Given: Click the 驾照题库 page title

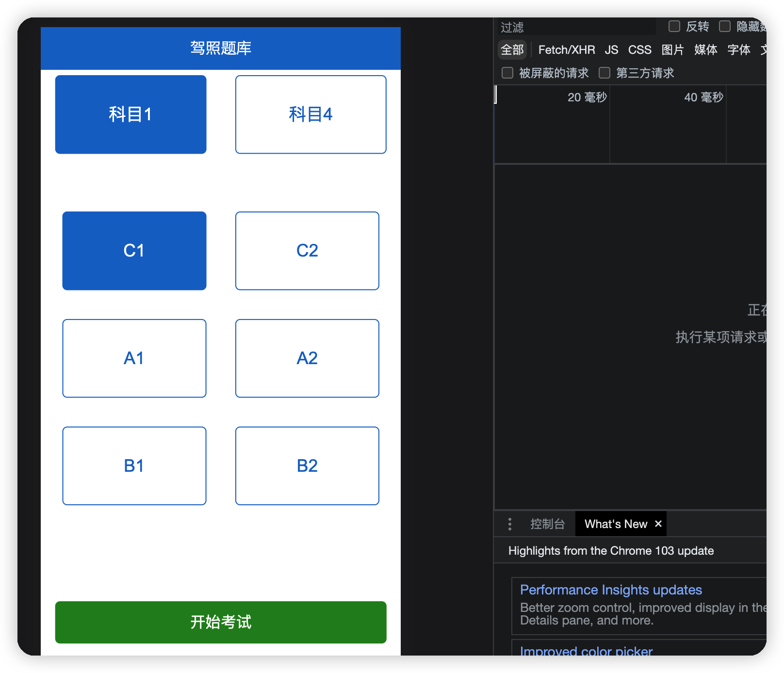Looking at the screenshot, I should tap(221, 48).
